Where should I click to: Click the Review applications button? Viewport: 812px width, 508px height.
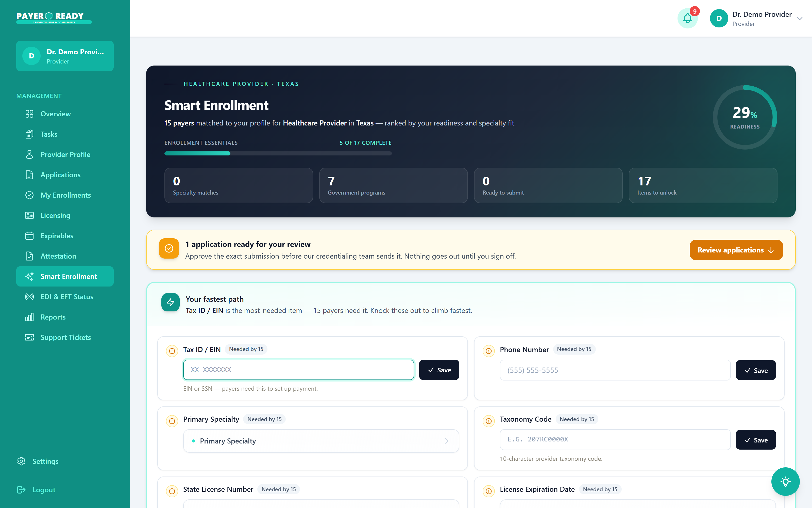point(736,250)
